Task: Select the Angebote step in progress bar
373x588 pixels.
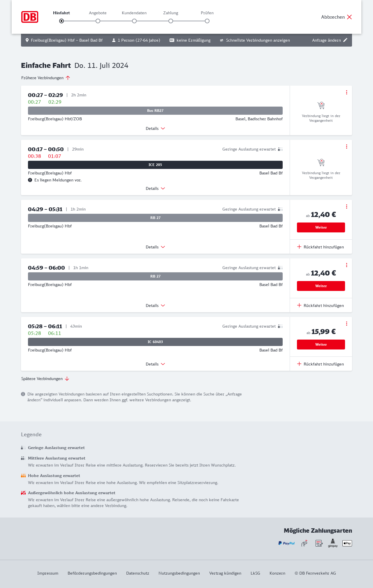Action: pyautogui.click(x=98, y=21)
